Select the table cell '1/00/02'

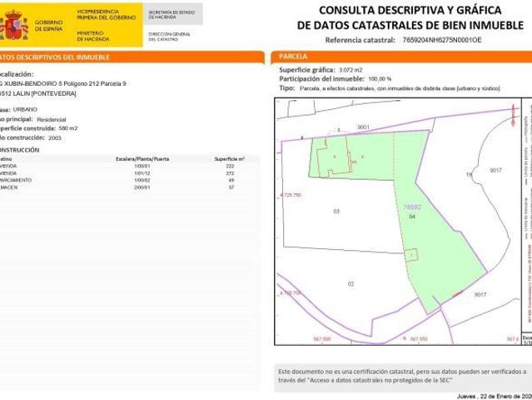tap(142, 180)
